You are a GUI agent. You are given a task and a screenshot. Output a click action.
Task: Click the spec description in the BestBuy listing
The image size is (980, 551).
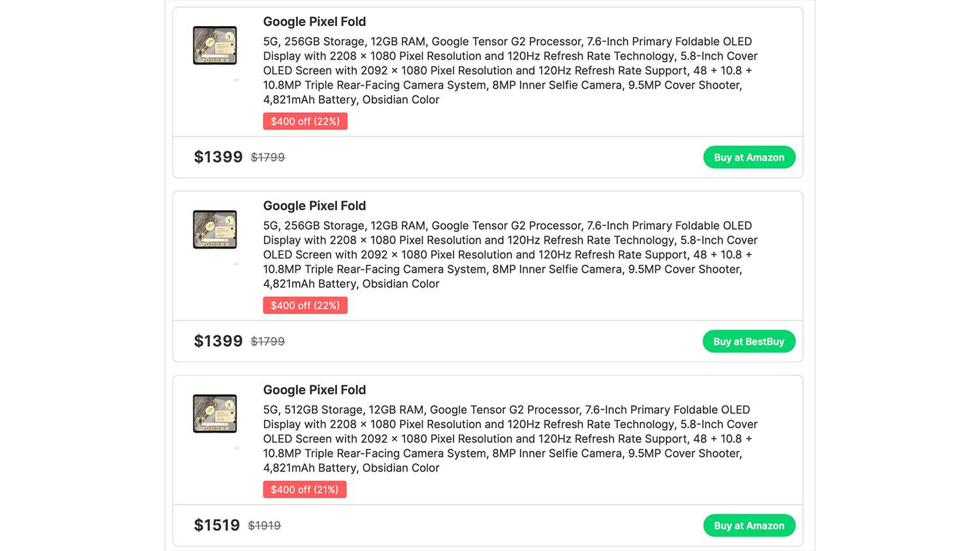tap(510, 255)
